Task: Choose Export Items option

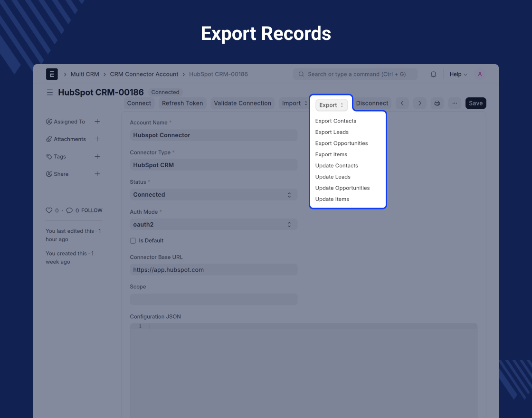Action: point(331,154)
